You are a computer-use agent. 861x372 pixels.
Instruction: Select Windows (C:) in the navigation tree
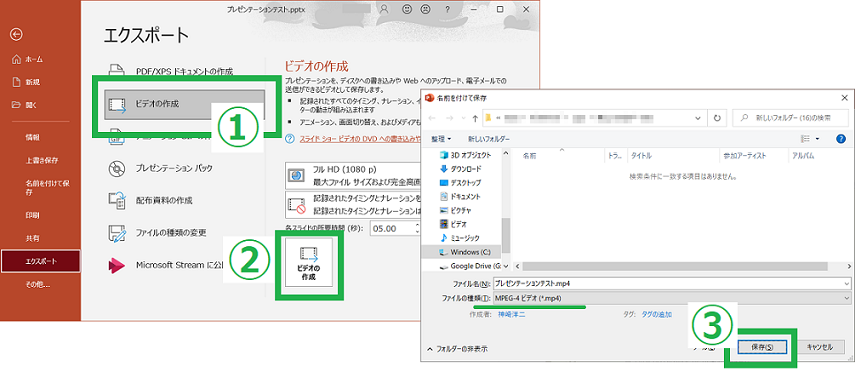[462, 252]
